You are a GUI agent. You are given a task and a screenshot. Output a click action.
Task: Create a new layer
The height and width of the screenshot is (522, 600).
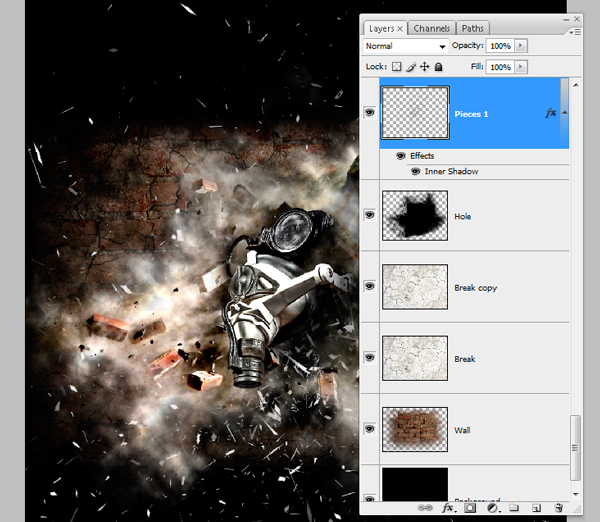[536, 508]
